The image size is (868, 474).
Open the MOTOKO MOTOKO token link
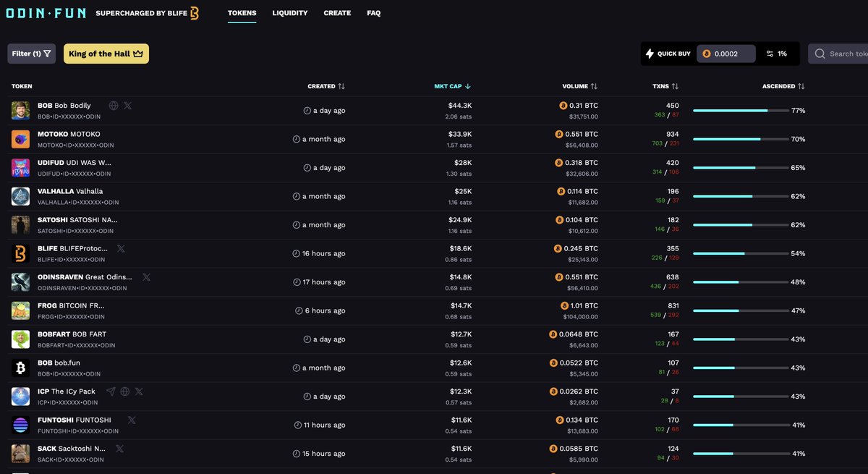tap(69, 134)
